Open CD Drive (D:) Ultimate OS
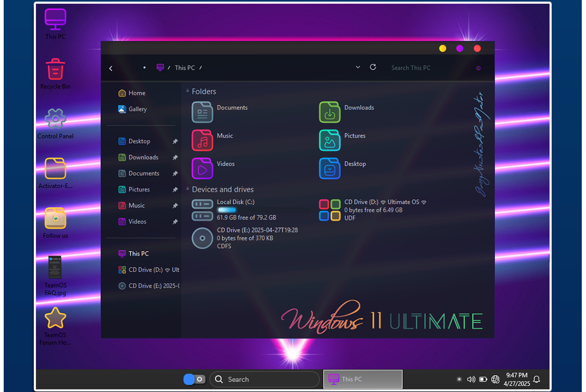 click(x=330, y=209)
